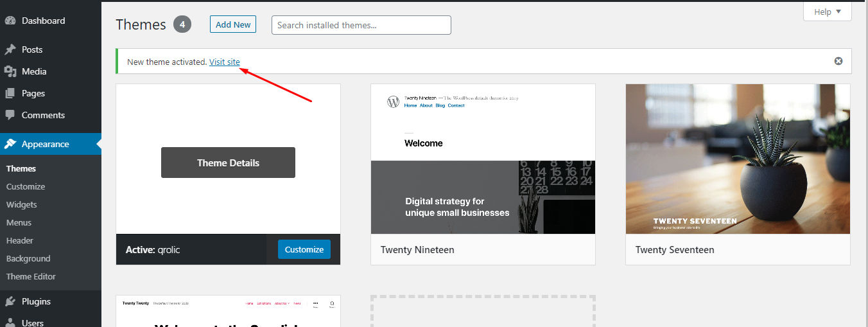Expand the Help dropdown tab

click(828, 12)
